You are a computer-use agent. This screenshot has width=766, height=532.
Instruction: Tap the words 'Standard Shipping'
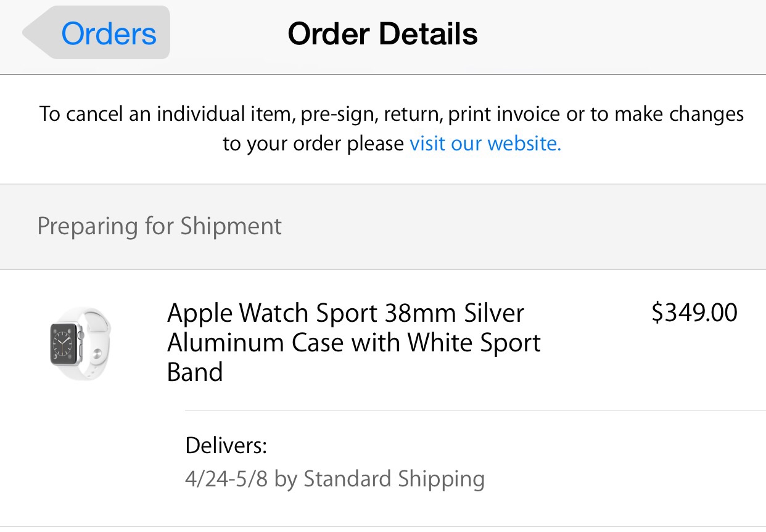(x=394, y=479)
